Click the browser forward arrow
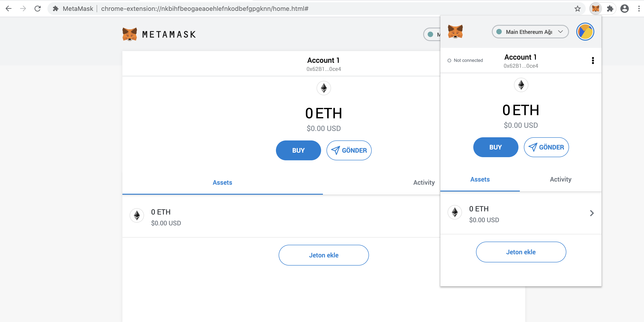The height and width of the screenshot is (322, 644). [x=23, y=9]
